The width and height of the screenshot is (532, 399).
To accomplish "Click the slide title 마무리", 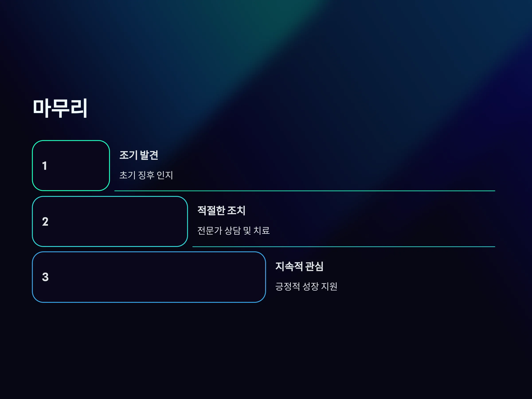I will (60, 108).
